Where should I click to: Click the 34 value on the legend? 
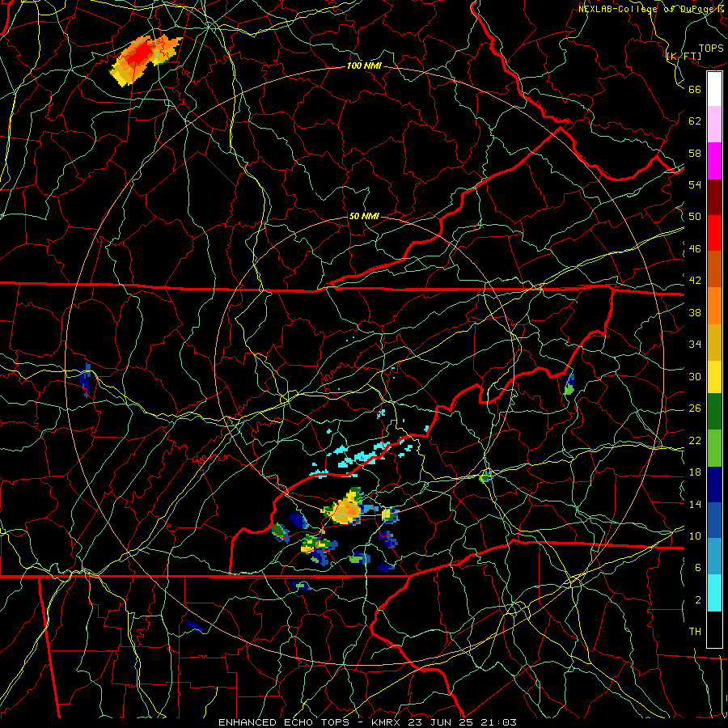695,345
